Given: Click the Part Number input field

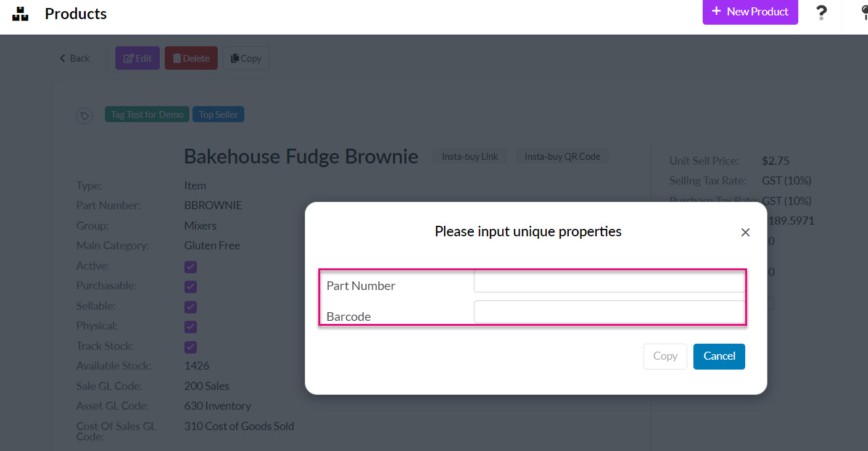Looking at the screenshot, I should [610, 282].
